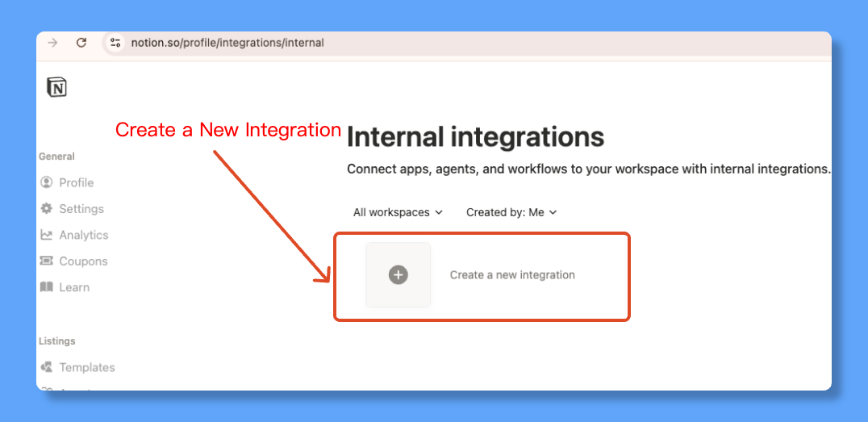Click the Internal integrations heading
This screenshot has height=422, width=868.
[475, 137]
